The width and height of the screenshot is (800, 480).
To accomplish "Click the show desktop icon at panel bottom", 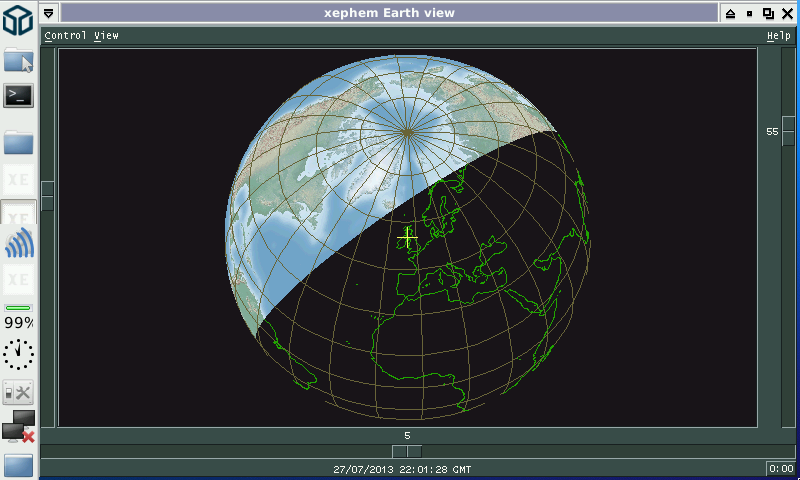I will [x=19, y=465].
